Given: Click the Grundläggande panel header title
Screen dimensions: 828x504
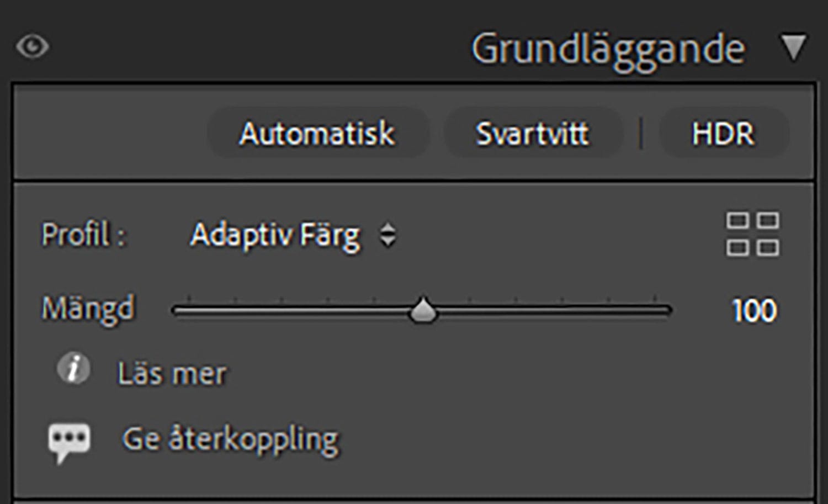Looking at the screenshot, I should point(608,50).
